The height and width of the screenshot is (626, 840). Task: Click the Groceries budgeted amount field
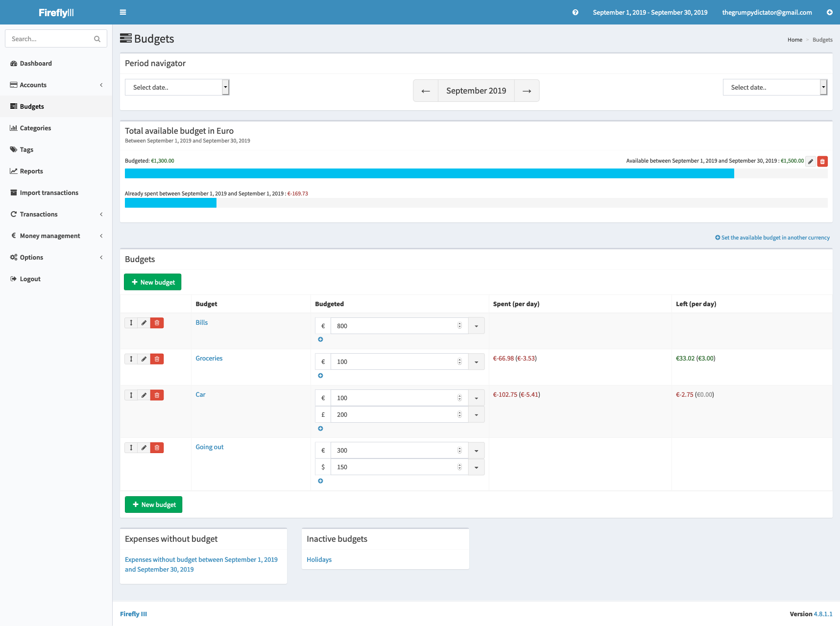point(394,362)
